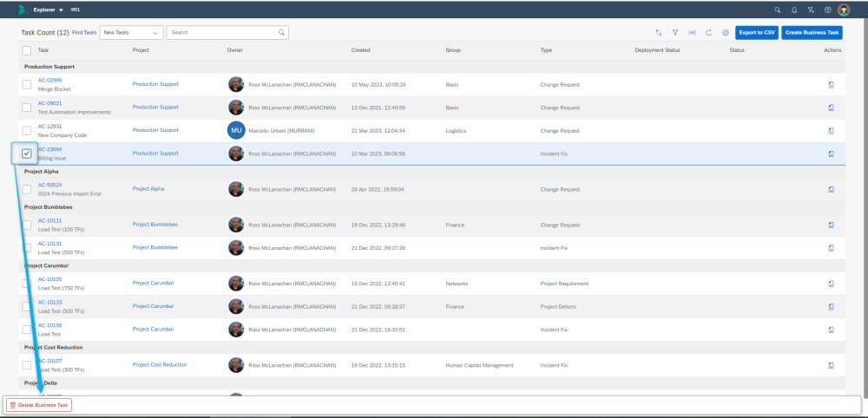868x418 pixels.
Task: Open action icon for AC-12931 row
Action: point(832,131)
